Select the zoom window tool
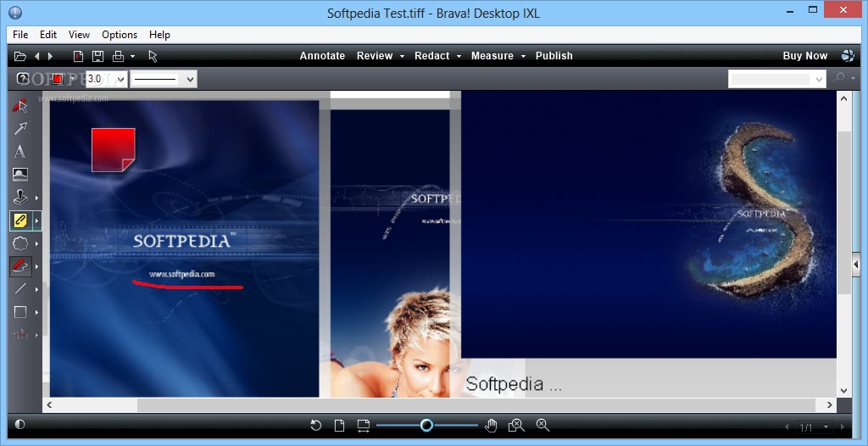Image resolution: width=868 pixels, height=446 pixels. 516,426
